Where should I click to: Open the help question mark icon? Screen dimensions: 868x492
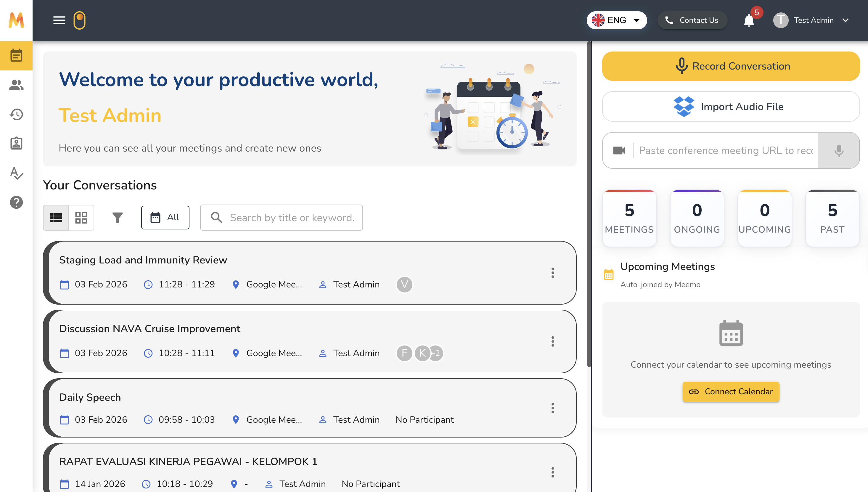click(16, 202)
